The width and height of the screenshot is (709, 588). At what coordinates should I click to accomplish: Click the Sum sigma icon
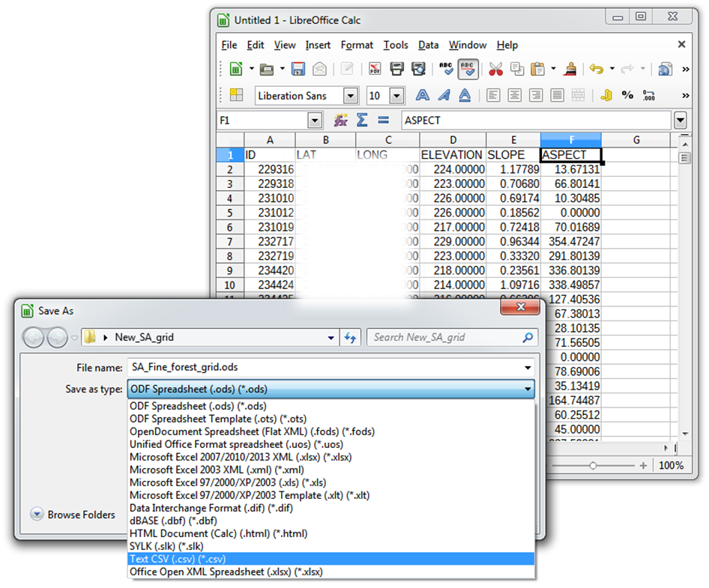click(x=362, y=120)
